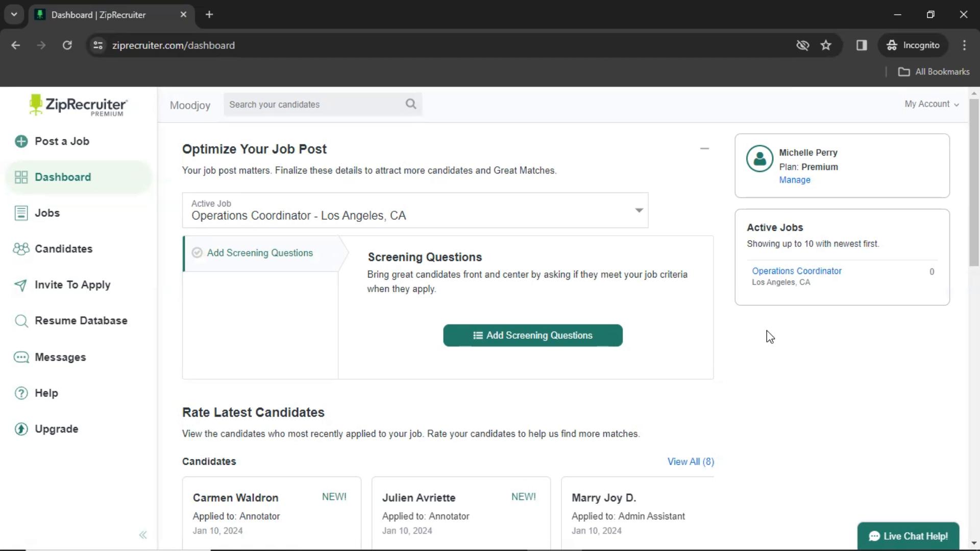
Task: Open the Post a Job icon
Action: 21,141
